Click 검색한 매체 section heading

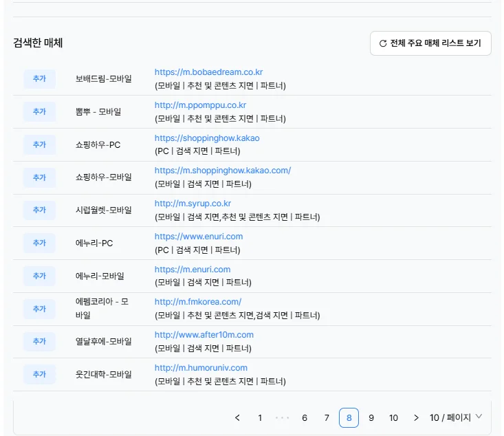[x=38, y=43]
